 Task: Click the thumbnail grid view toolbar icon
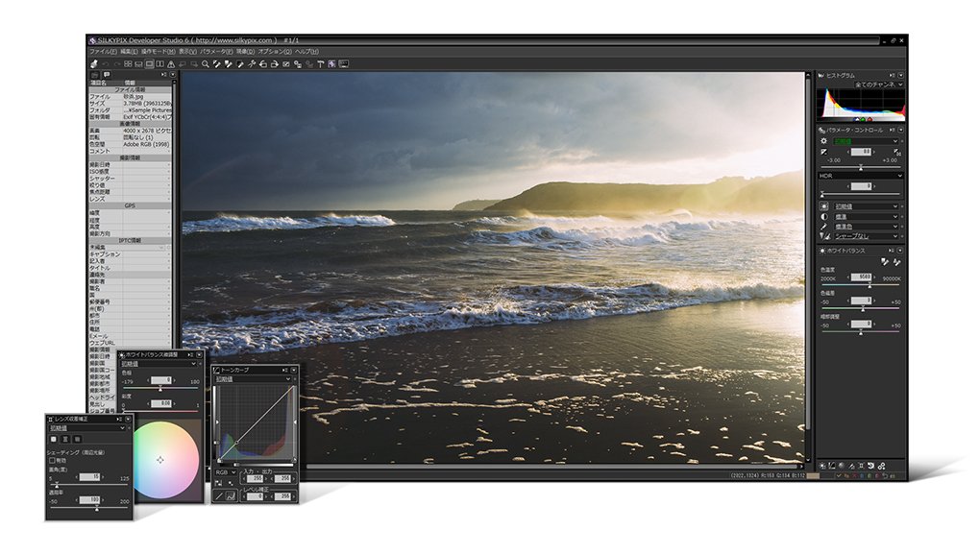point(128,63)
